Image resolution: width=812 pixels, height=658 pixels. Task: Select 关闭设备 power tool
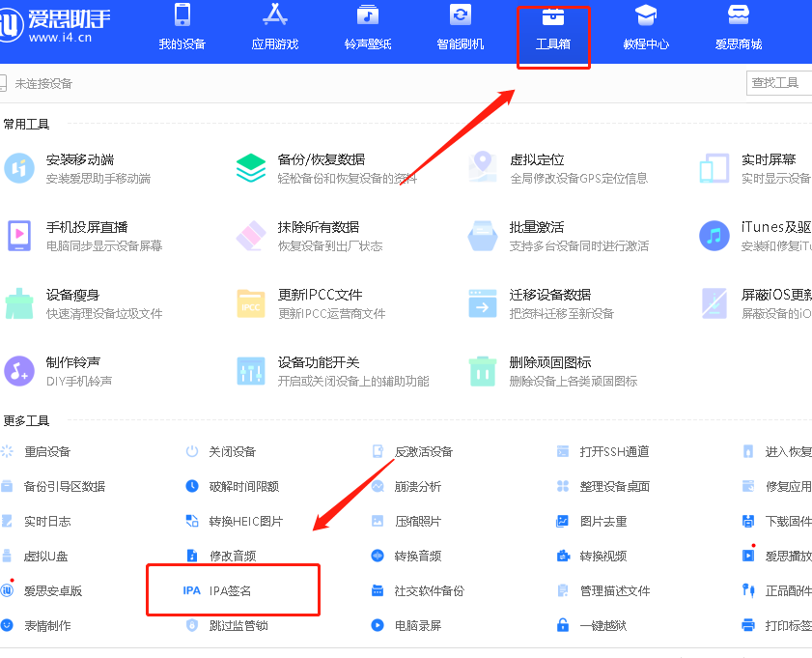pyautogui.click(x=220, y=452)
